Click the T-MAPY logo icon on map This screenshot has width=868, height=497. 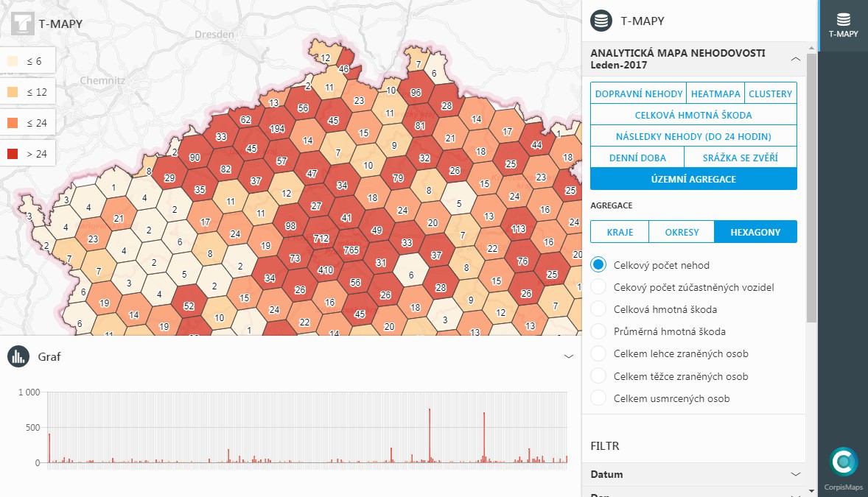(x=23, y=24)
